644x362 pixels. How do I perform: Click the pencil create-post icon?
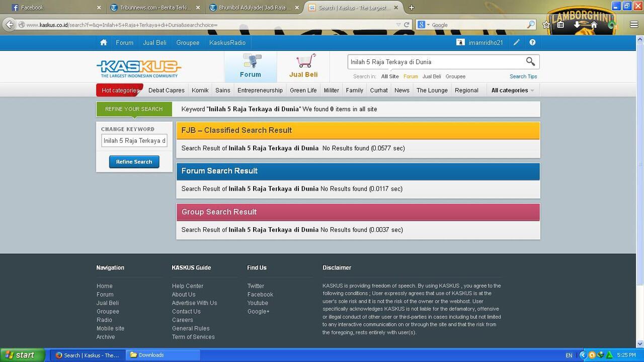[x=516, y=43]
